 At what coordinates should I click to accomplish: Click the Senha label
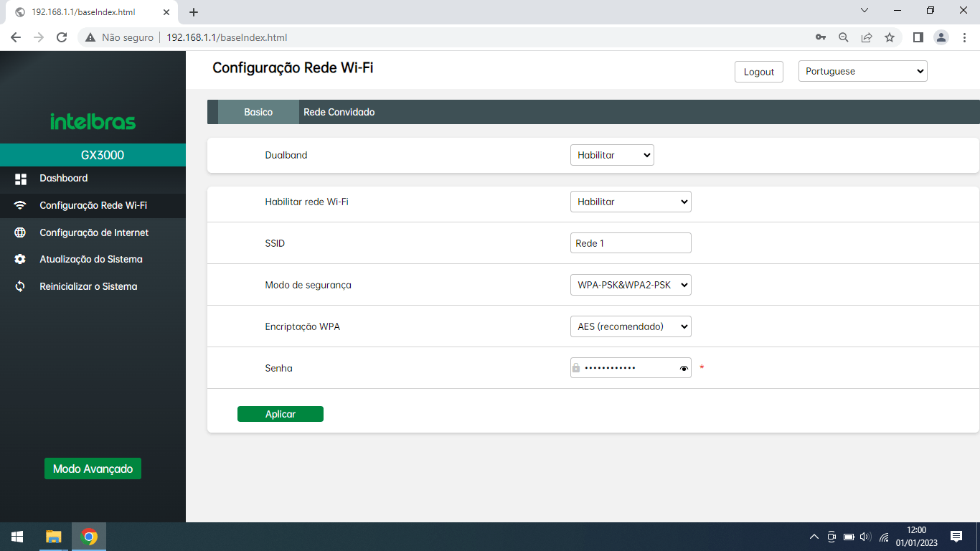tap(279, 368)
